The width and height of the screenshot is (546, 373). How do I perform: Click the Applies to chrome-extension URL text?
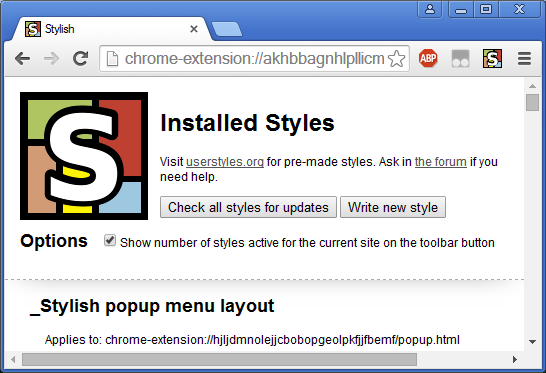tap(252, 340)
